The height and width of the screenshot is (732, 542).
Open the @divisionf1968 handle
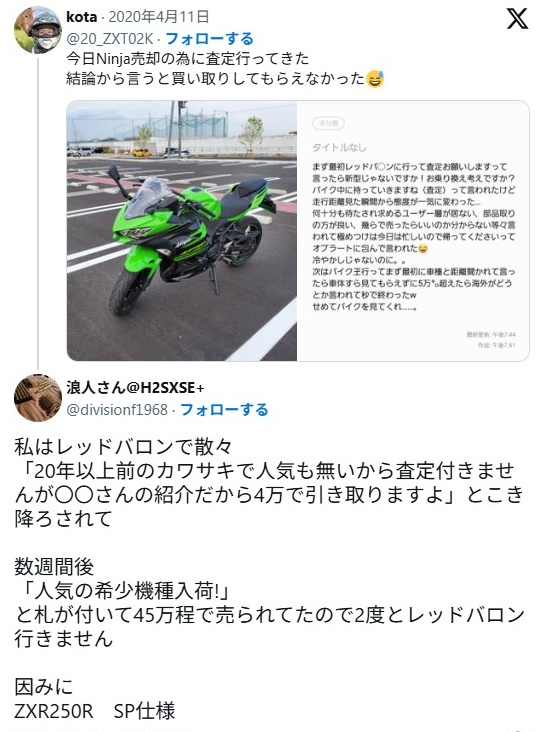117,410
